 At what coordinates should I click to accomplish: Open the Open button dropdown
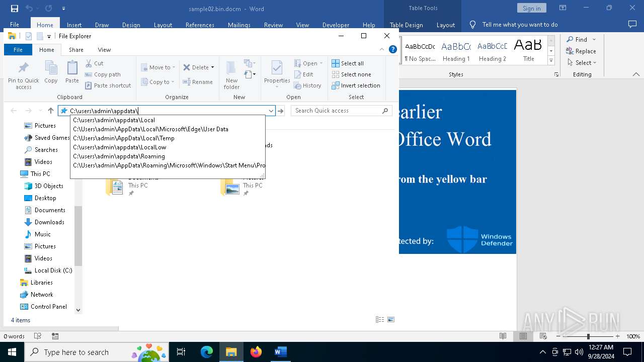[321, 63]
